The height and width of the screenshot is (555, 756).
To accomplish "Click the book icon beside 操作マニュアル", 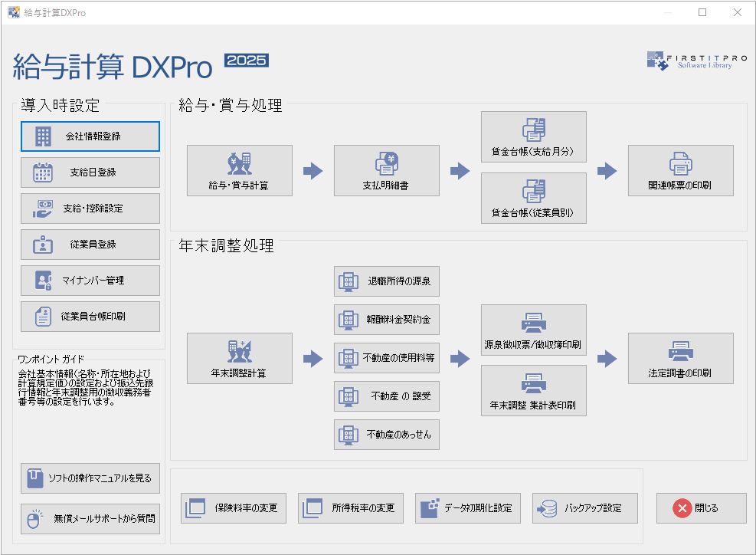I will 34,478.
